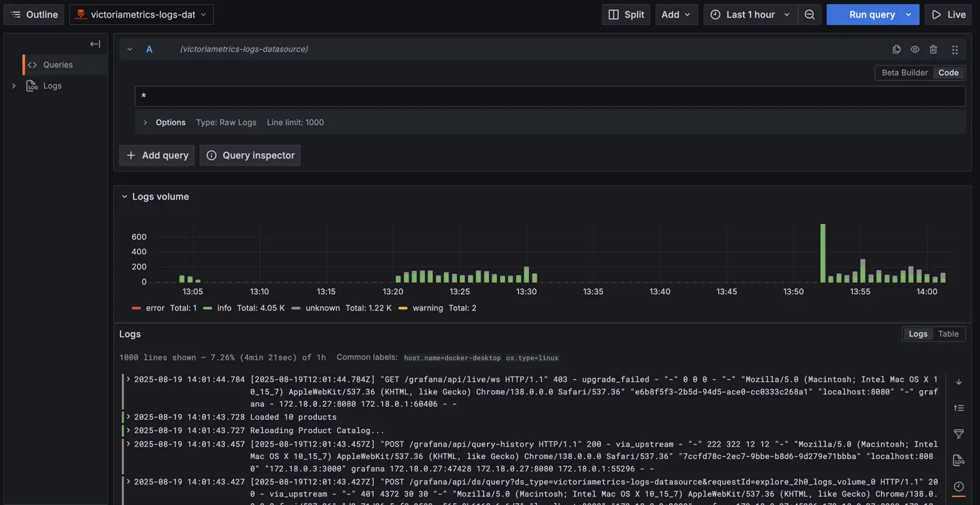980x505 pixels.
Task: Open the victoriametrics-logs datasource picker
Action: coord(141,14)
